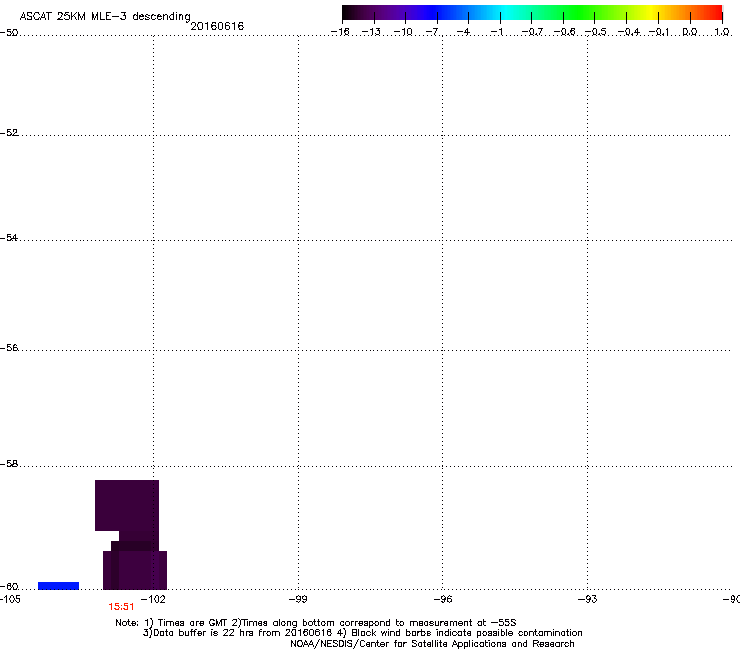Click the note line about Times are GMT
740x650 pixels.
pos(316,623)
